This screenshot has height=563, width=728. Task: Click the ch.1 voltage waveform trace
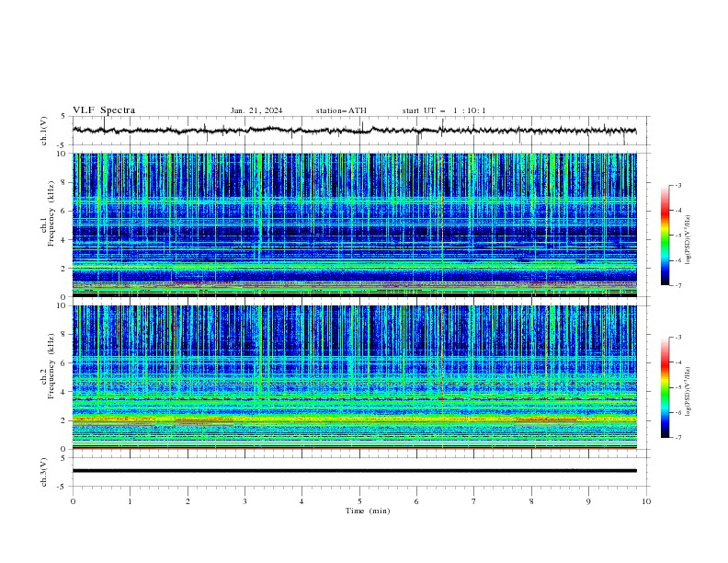point(354,131)
